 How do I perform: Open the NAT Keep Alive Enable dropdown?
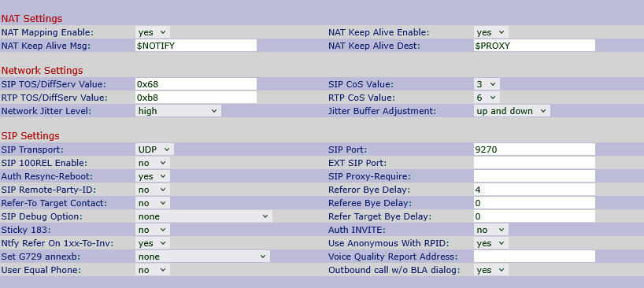pos(490,32)
